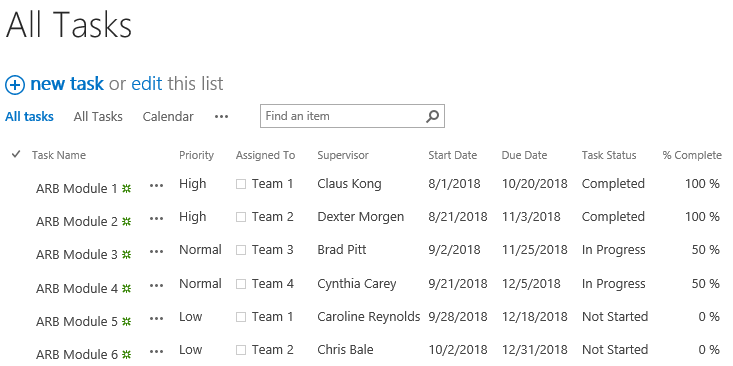Open the Task Status column header menu
The width and height of the screenshot is (733, 366).
pos(609,155)
